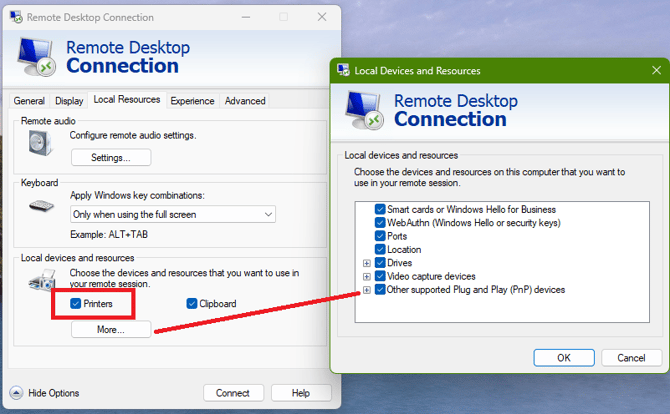The height and width of the screenshot is (414, 670).
Task: Click the Hide Options arrow icon
Action: (x=16, y=393)
